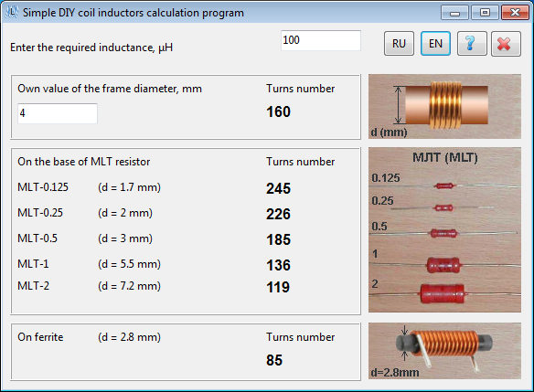Select the MLT-0.125 row label
The height and width of the screenshot is (392, 534).
pos(43,187)
